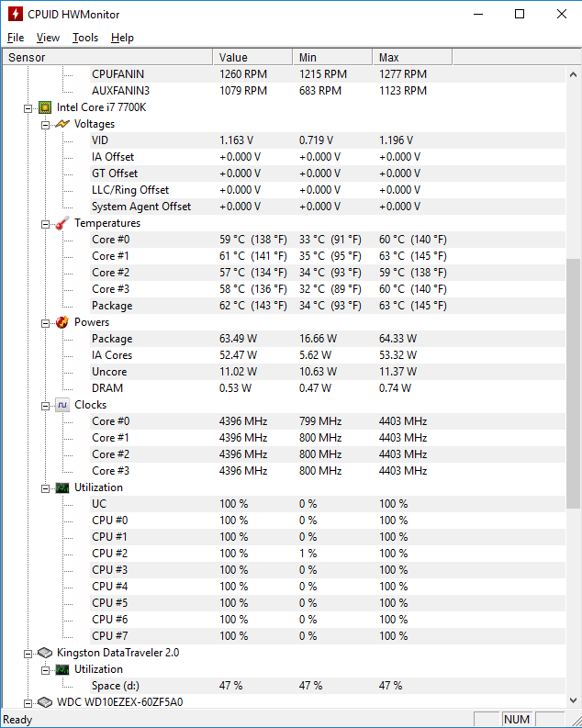Click the CPU Utilization monitor icon

[x=62, y=487]
